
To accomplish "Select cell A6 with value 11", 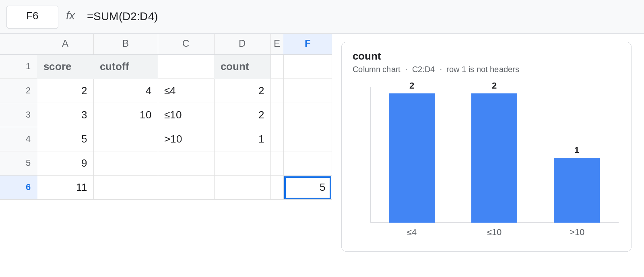I will 65,187.
